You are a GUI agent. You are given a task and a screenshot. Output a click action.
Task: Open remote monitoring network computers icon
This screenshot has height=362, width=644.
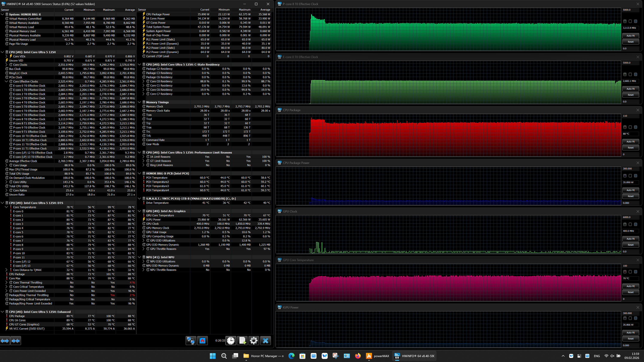pyautogui.click(x=191, y=341)
